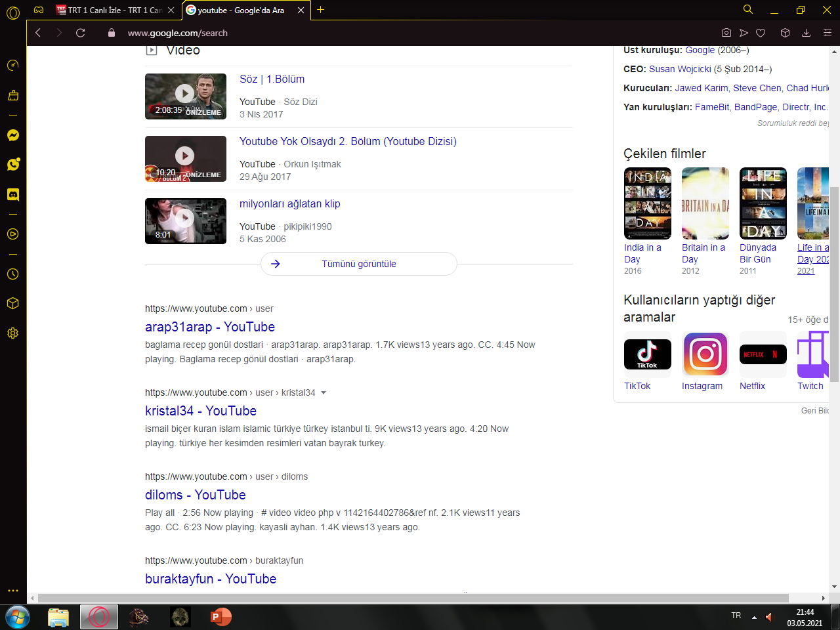Click the three-dot sidebar setup button
This screenshot has height=630, width=840.
[x=13, y=591]
